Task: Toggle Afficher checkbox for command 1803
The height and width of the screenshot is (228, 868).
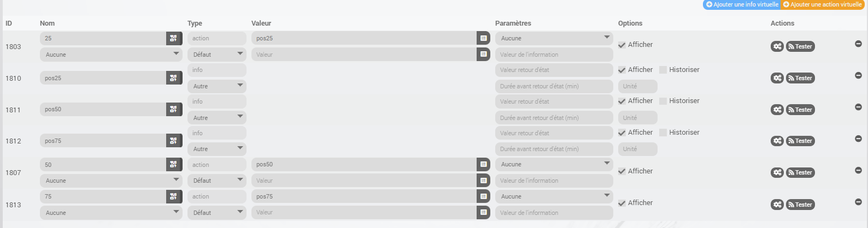Action: (x=622, y=45)
